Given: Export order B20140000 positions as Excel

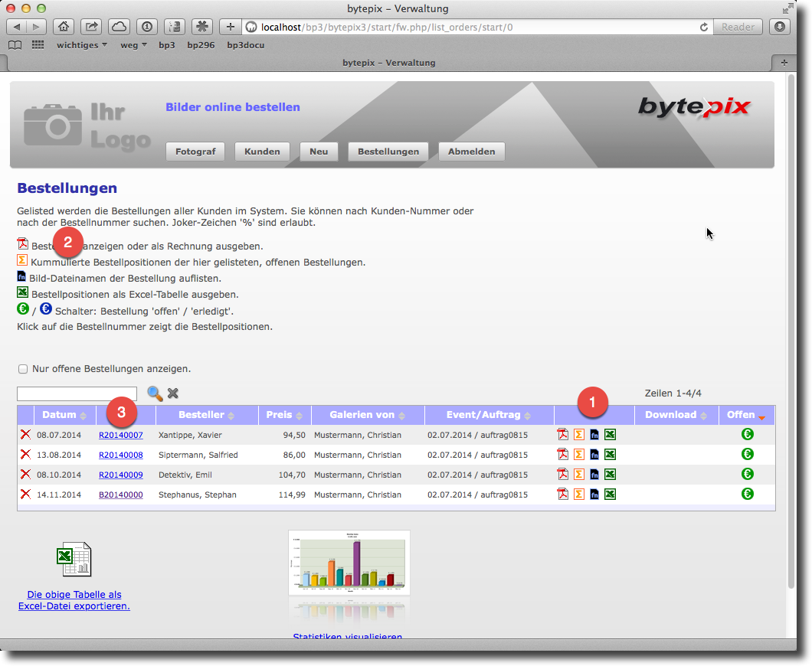Looking at the screenshot, I should 610,495.
